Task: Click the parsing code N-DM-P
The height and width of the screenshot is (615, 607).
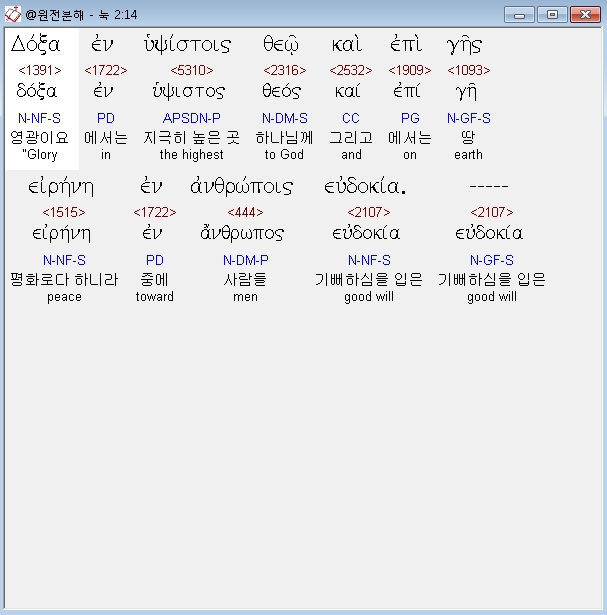Action: [x=245, y=260]
